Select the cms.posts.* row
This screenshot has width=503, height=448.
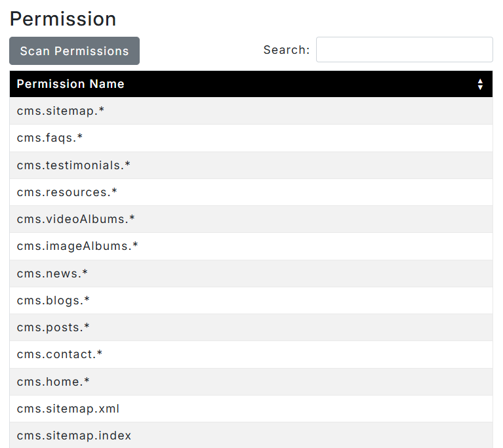click(x=251, y=327)
